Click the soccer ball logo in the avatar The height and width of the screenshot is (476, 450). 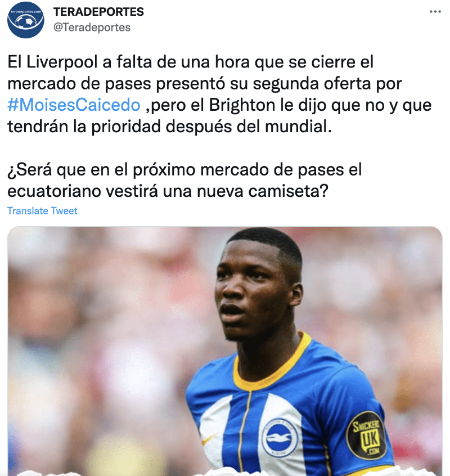point(25,22)
